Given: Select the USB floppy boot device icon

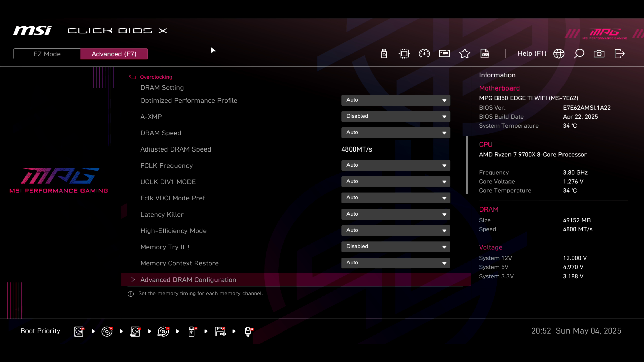Looking at the screenshot, I should pos(220,331).
